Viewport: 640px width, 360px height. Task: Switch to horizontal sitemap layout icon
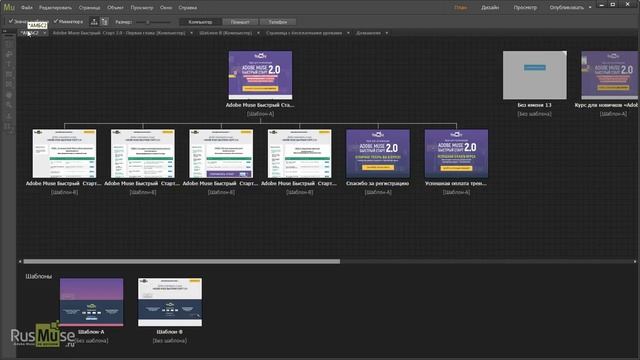coord(94,22)
